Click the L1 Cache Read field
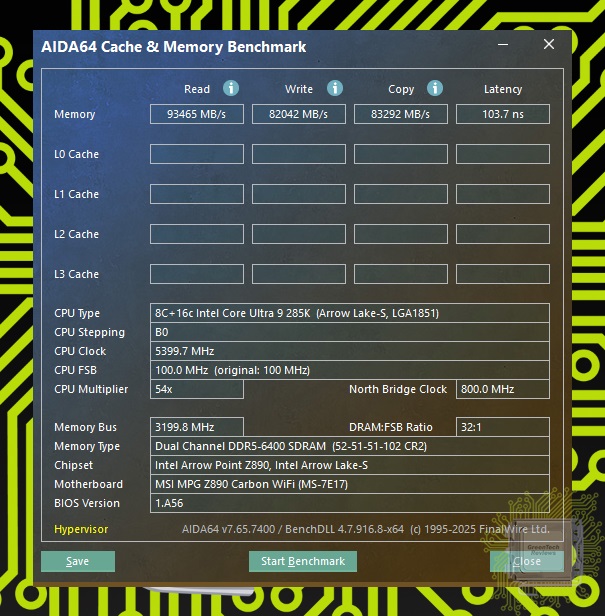The width and height of the screenshot is (605, 616). coord(197,194)
